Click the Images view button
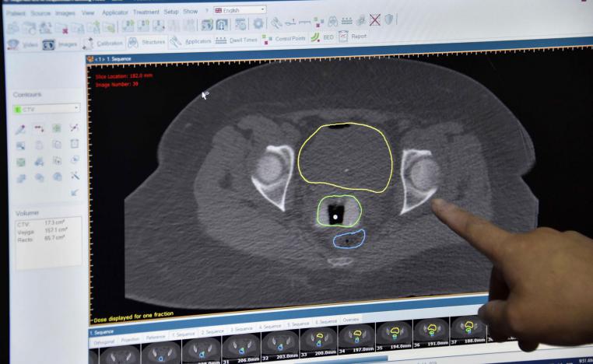 [62, 44]
